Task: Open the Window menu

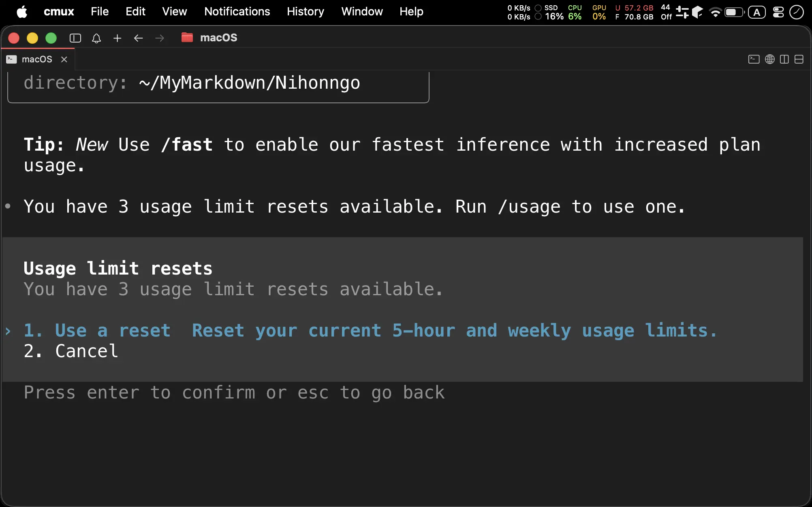Action: pyautogui.click(x=362, y=12)
